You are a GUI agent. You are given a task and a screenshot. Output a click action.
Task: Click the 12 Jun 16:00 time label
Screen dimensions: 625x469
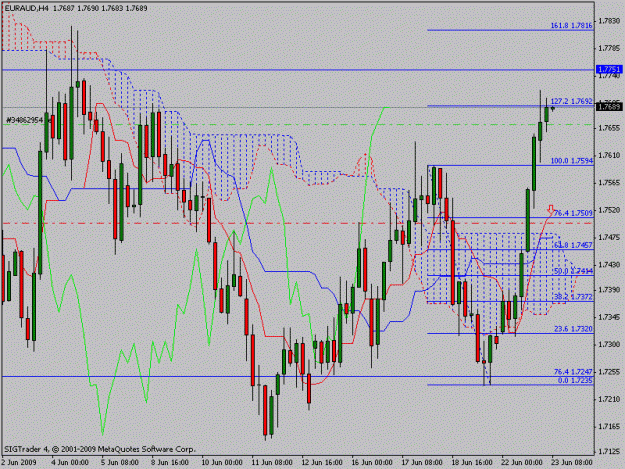pos(322,462)
